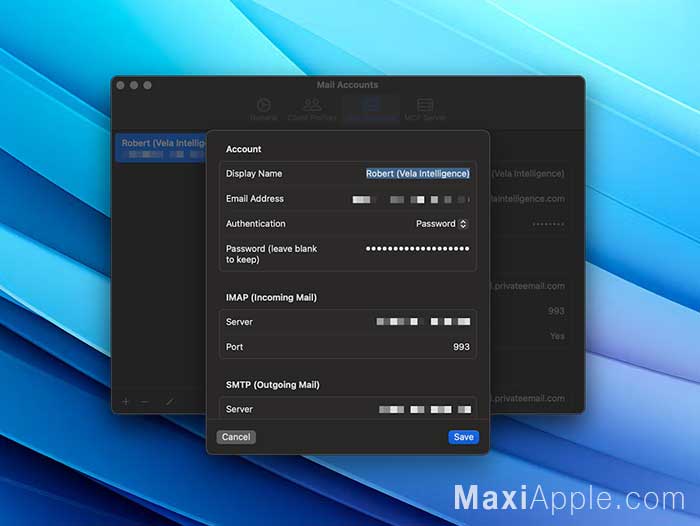Click the IMAP Port field showing 993
This screenshot has height=526, width=700.
tap(461, 347)
